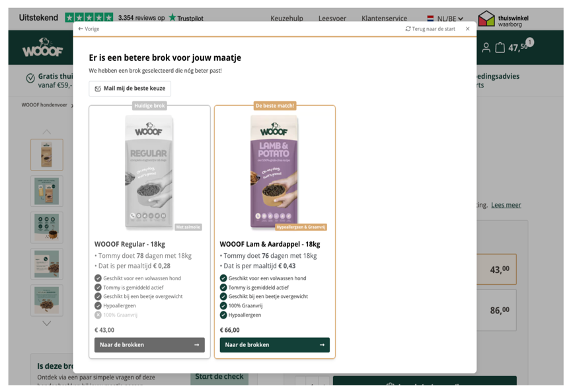Click WOOOF Lam & Aardappel - 18kg title
The image size is (571, 392).
tap(270, 244)
